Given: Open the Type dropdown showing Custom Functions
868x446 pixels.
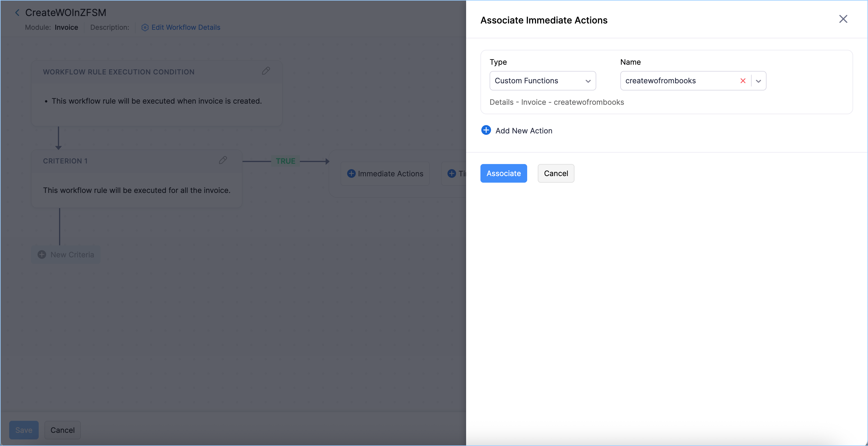Looking at the screenshot, I should [542, 81].
